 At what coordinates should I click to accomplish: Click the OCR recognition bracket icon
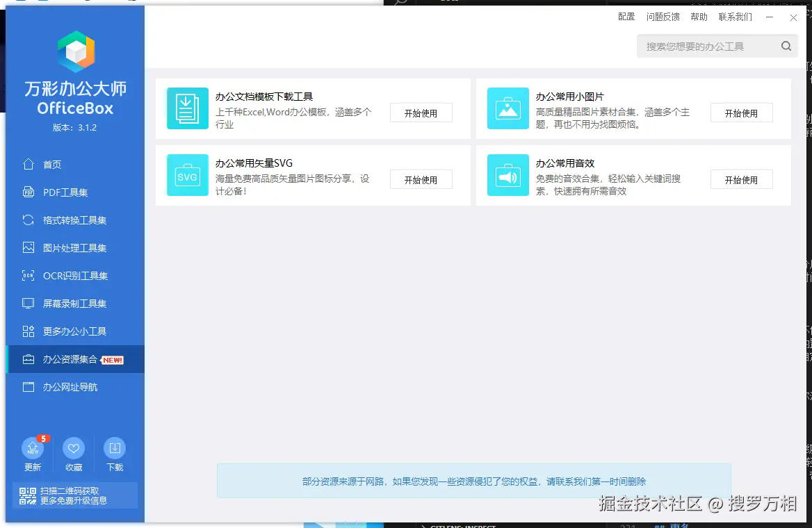click(29, 275)
